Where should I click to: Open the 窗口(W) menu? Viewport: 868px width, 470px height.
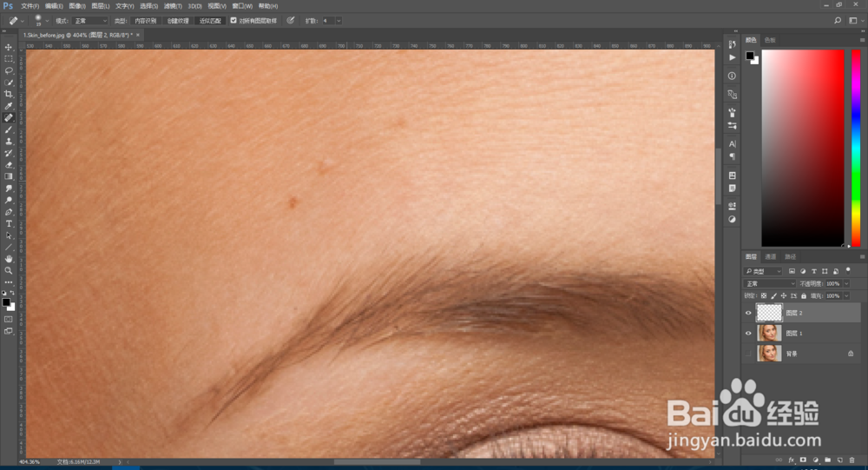(x=242, y=6)
